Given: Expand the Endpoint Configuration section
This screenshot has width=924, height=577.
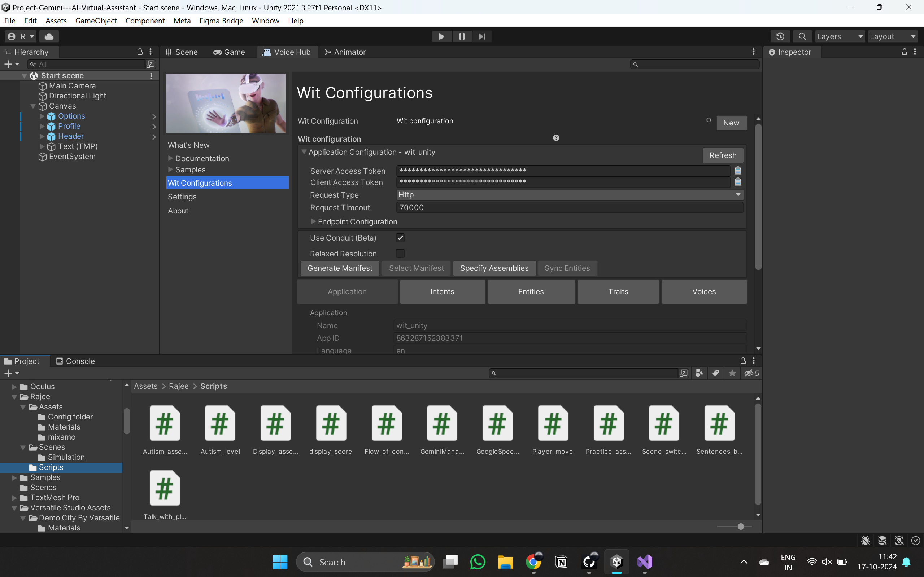Looking at the screenshot, I should point(313,221).
